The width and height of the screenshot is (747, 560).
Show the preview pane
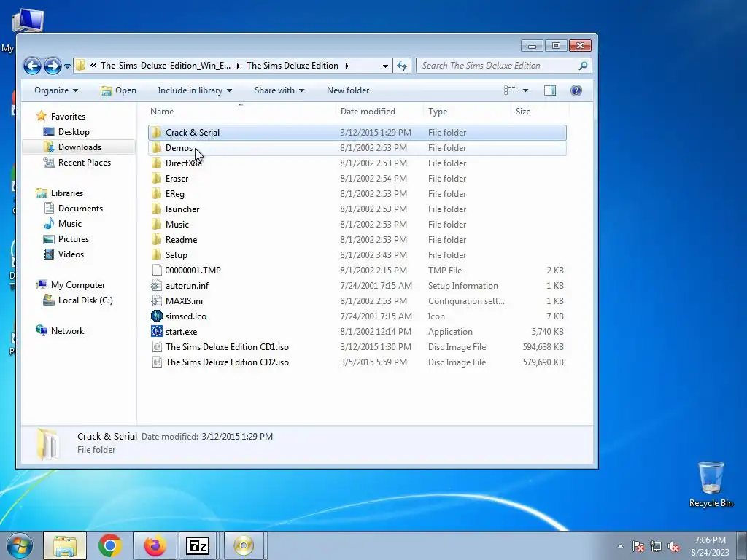point(550,90)
